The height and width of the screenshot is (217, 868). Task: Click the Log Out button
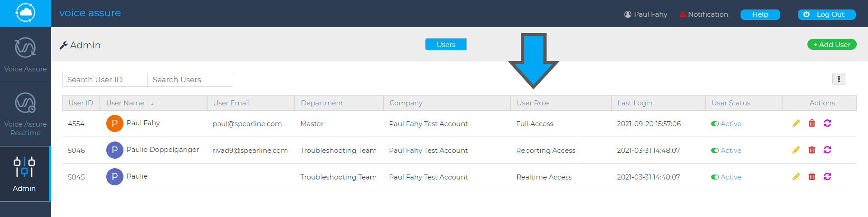pos(826,14)
